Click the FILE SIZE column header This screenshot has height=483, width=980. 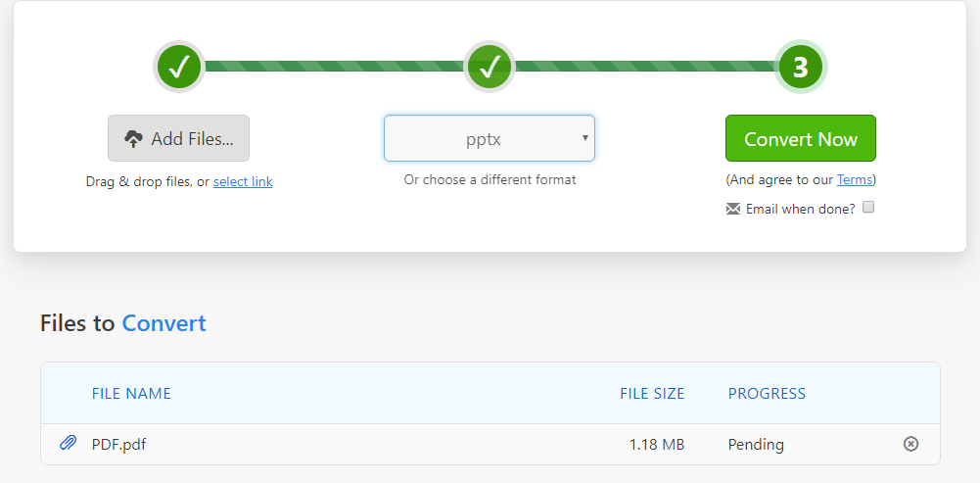pyautogui.click(x=652, y=394)
